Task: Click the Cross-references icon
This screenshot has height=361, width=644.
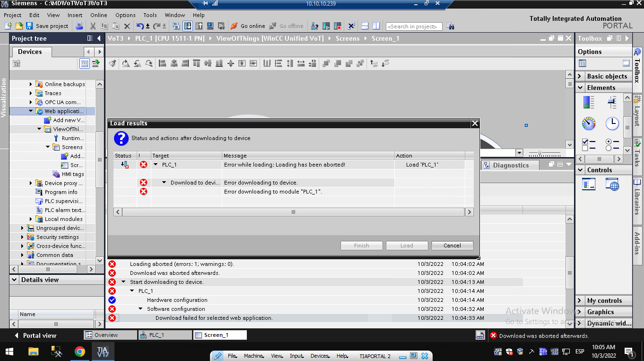Action: [351, 26]
